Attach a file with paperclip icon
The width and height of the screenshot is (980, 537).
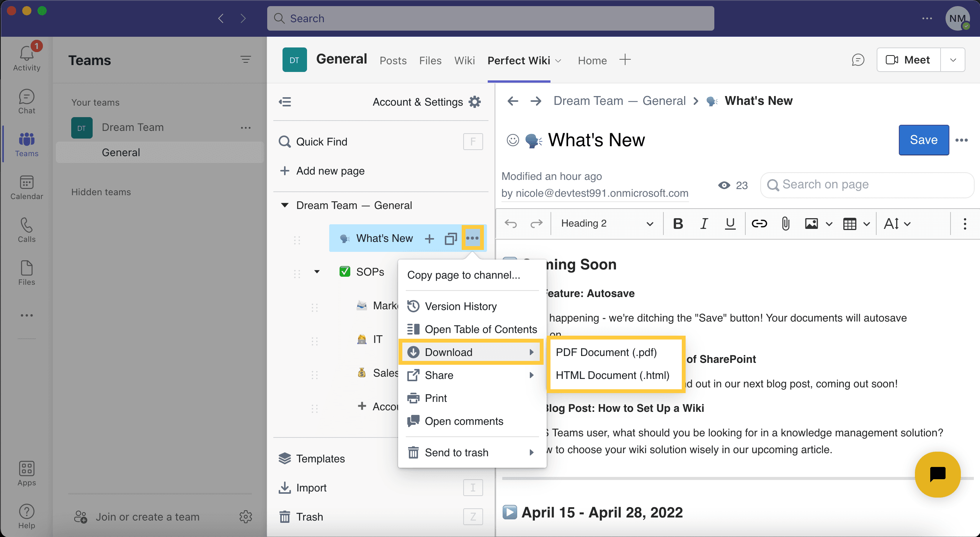point(786,224)
